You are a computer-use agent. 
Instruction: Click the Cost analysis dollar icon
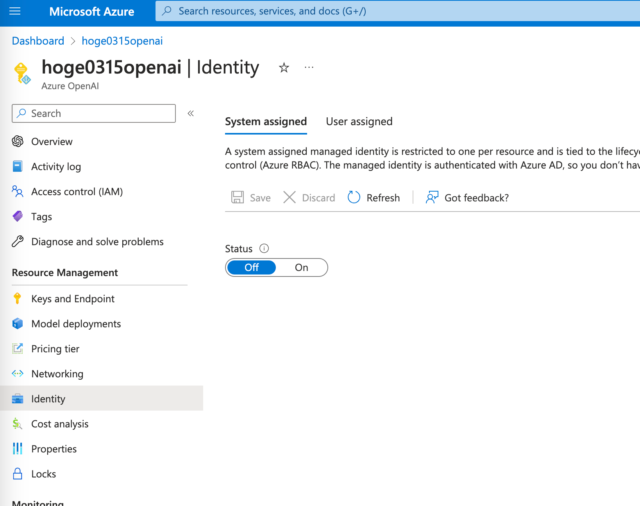(17, 424)
